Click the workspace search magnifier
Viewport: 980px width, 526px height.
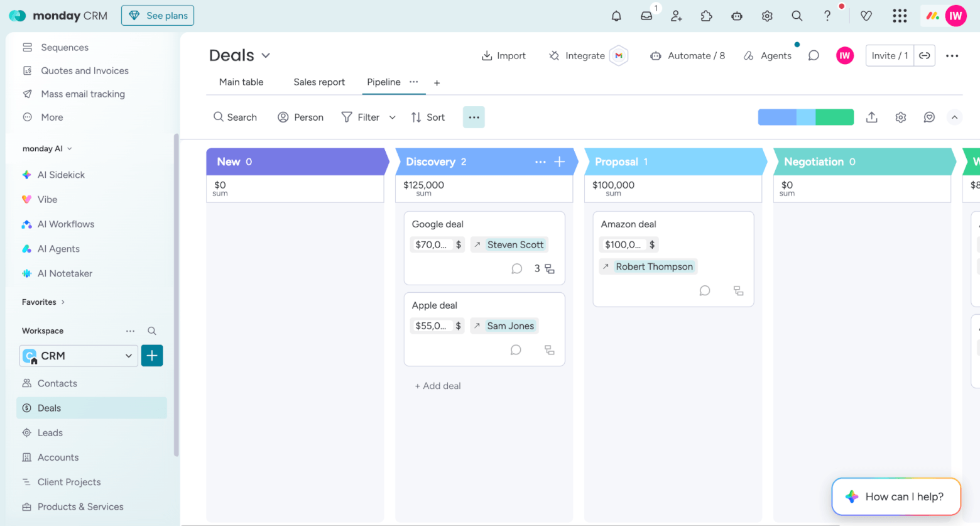[152, 331]
